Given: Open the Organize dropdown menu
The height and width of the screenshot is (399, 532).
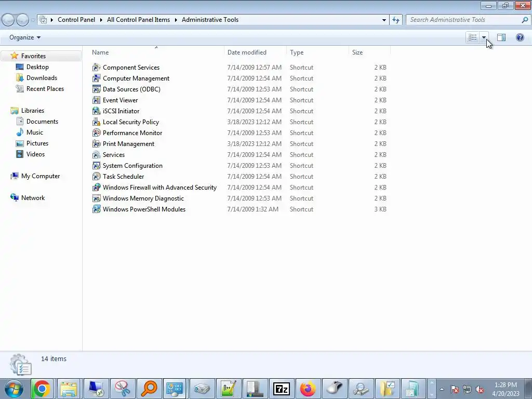Looking at the screenshot, I should pyautogui.click(x=25, y=37).
